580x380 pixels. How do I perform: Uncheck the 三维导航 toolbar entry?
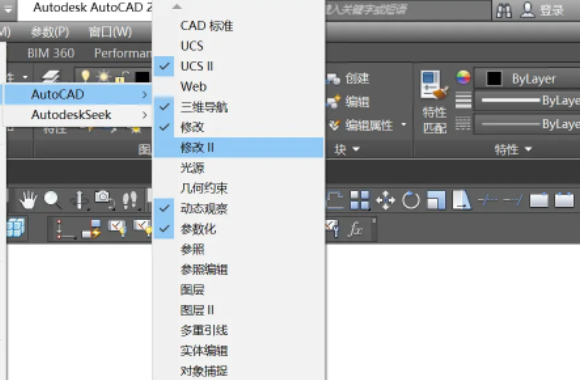point(238,107)
